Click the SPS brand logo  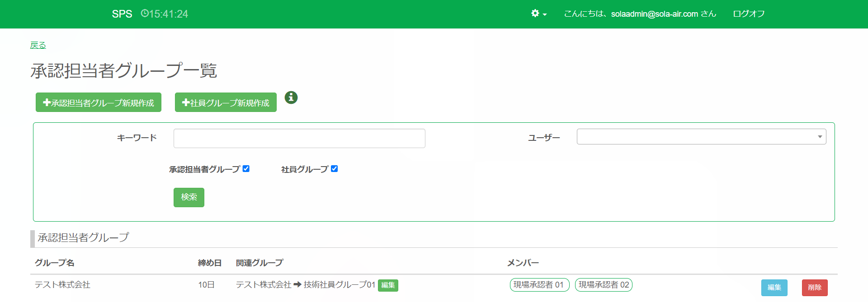[x=122, y=14]
